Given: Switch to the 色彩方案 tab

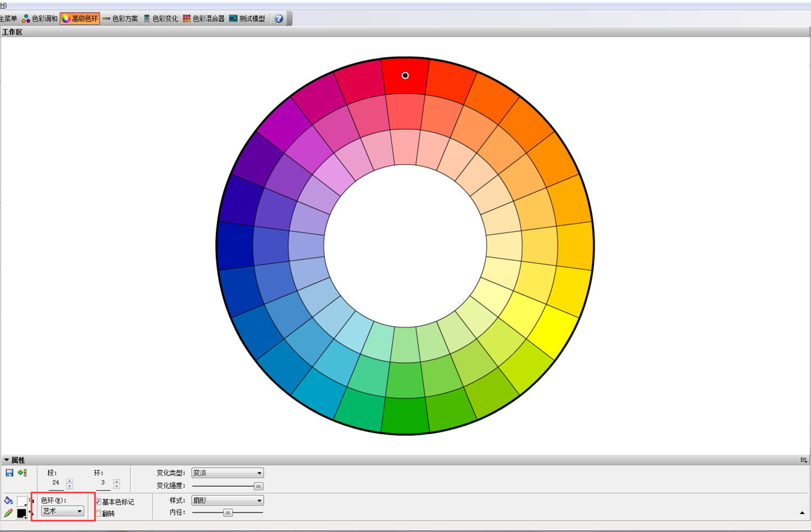Looking at the screenshot, I should tap(120, 19).
